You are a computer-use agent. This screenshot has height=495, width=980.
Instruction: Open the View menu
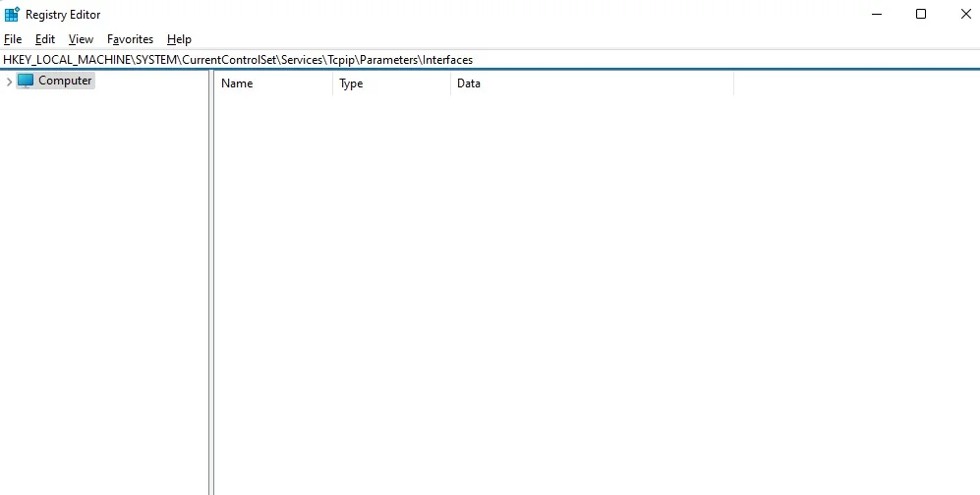tap(81, 39)
